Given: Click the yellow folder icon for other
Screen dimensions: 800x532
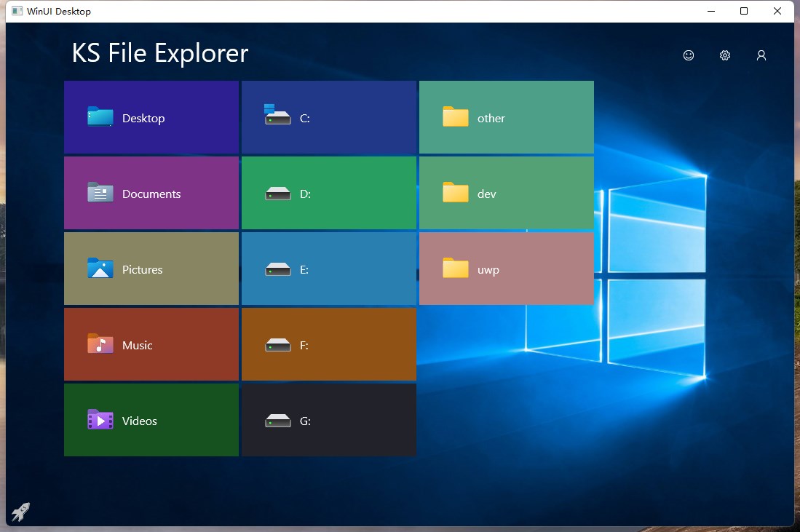Looking at the screenshot, I should (455, 116).
